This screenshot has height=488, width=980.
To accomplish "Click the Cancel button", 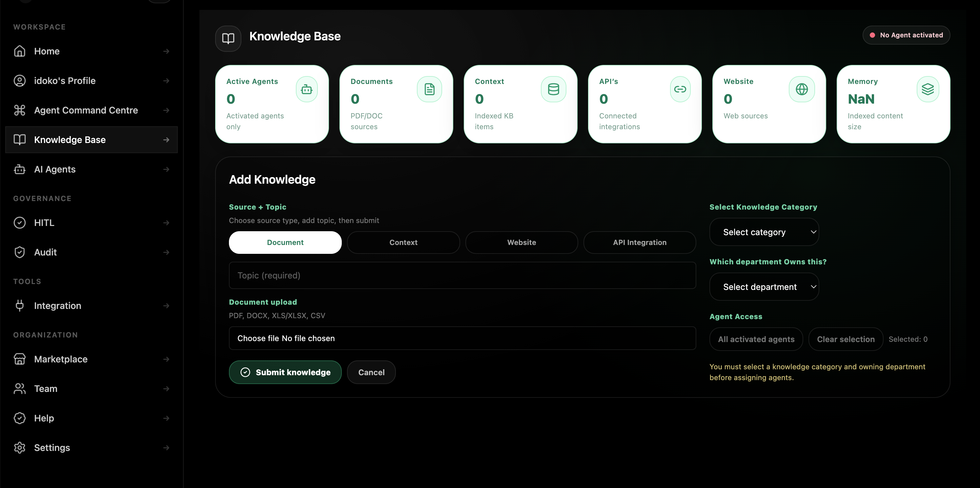I will point(371,372).
